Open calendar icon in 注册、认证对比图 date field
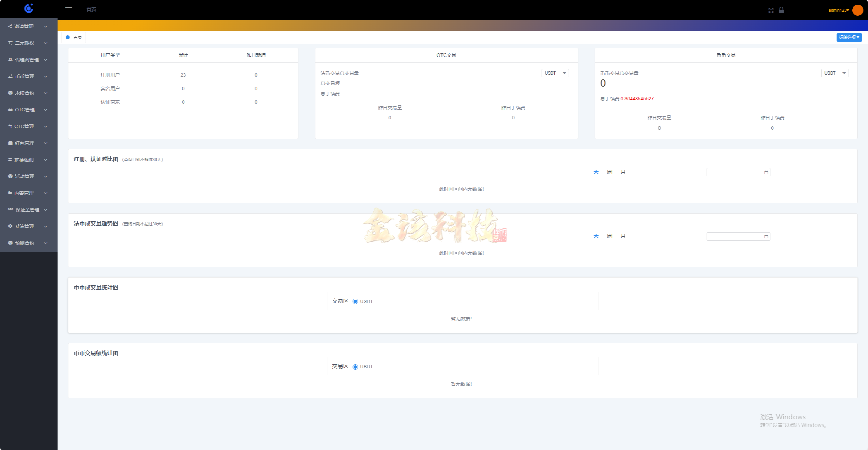This screenshot has width=868, height=450. click(x=766, y=172)
